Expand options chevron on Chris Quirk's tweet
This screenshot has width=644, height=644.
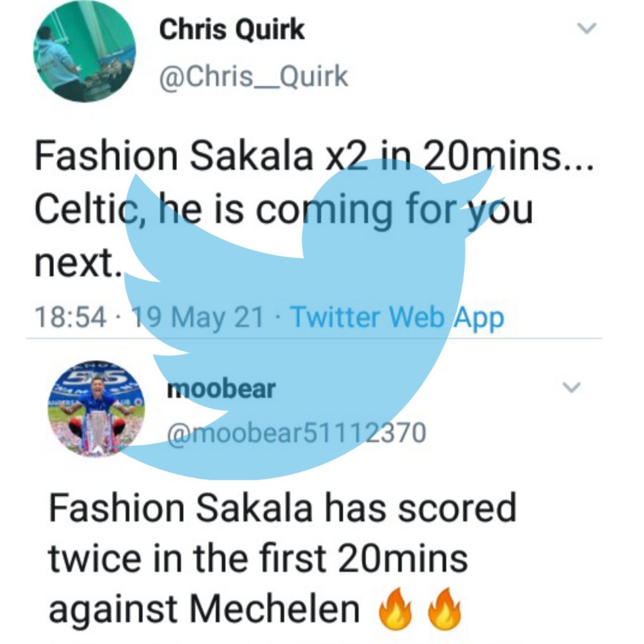coord(586,28)
